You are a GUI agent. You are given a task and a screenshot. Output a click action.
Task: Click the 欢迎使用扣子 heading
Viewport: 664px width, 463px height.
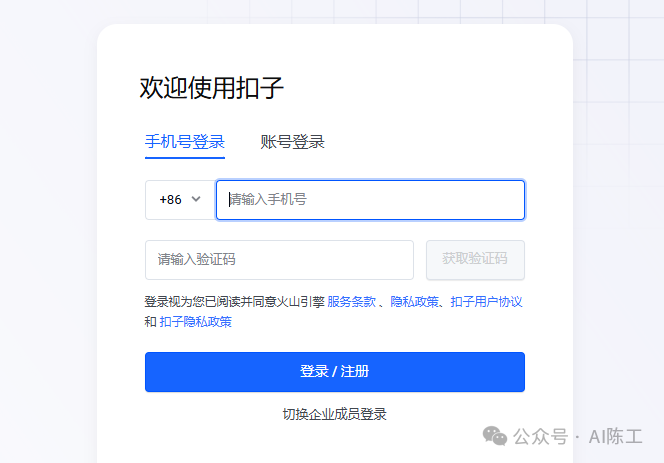pyautogui.click(x=212, y=88)
